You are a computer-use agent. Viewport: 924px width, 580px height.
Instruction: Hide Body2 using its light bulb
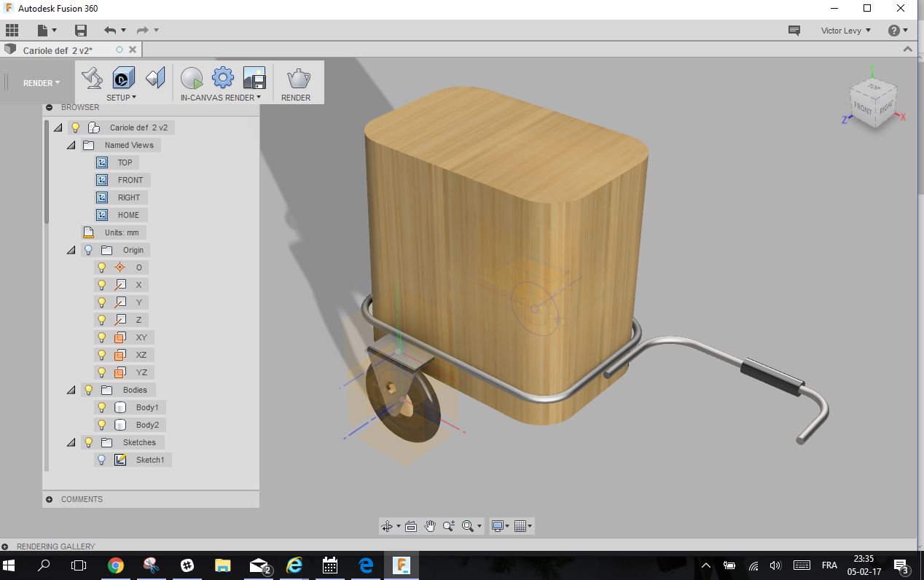(x=102, y=425)
